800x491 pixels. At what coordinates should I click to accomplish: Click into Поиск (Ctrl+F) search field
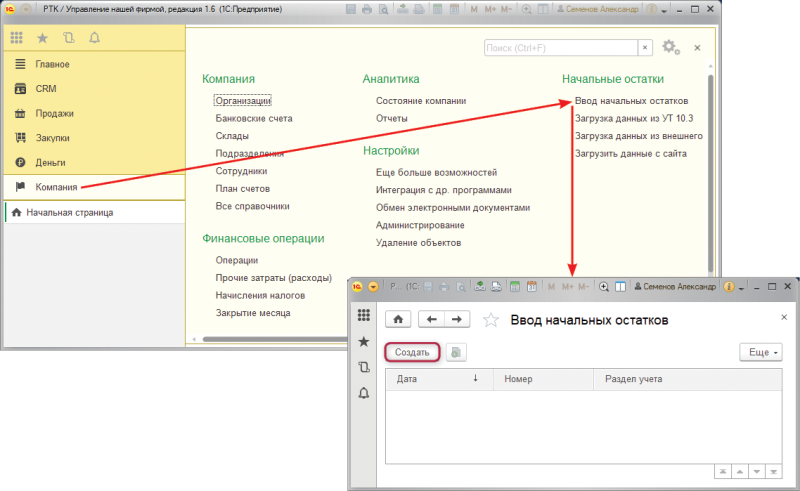561,47
